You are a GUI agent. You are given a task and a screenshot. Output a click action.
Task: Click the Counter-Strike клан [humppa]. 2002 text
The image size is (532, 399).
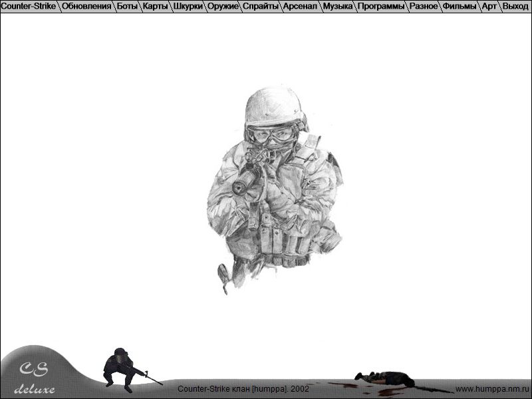(x=243, y=389)
